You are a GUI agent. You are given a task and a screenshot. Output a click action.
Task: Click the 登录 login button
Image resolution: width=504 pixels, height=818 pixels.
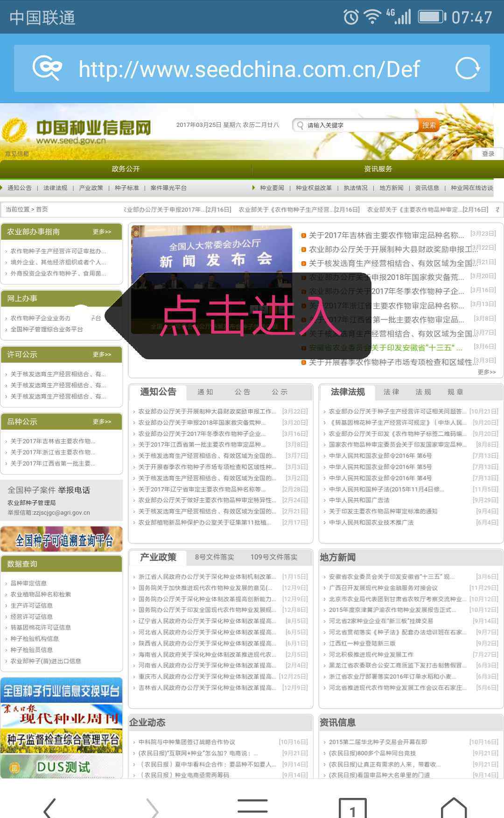[488, 154]
